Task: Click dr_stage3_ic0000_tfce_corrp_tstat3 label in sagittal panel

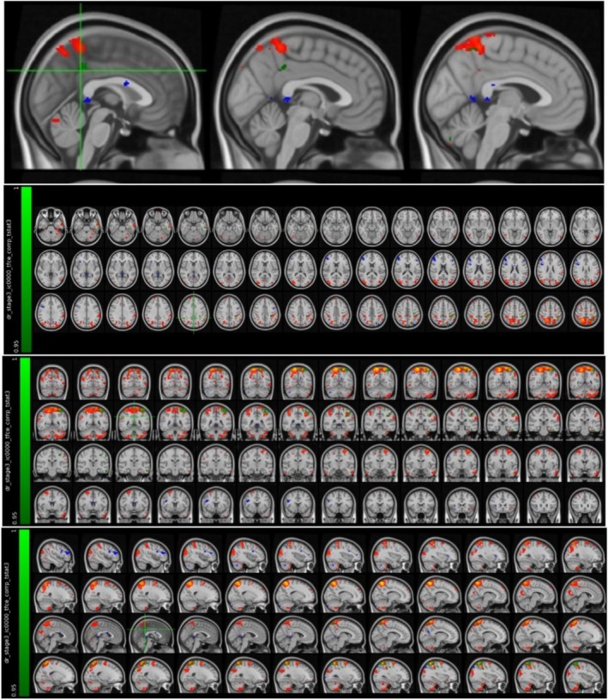Action: tap(8, 612)
